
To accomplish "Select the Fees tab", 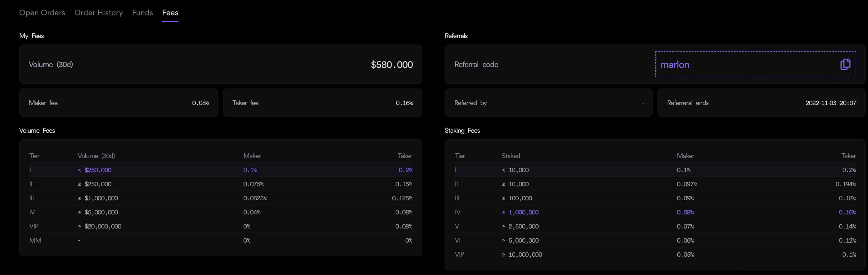I will click(x=170, y=13).
